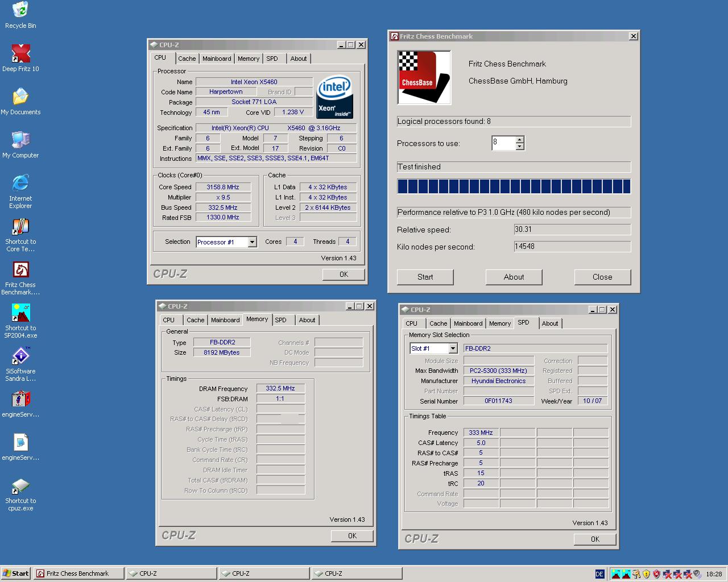Click Start button in Fritz Chess Benchmark
This screenshot has width=728, height=582.
tap(425, 277)
